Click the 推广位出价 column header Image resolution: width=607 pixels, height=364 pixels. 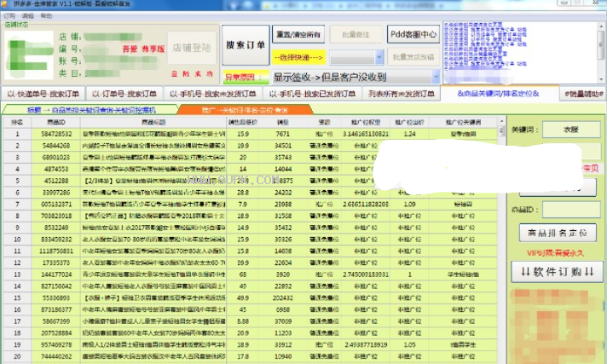(x=409, y=122)
